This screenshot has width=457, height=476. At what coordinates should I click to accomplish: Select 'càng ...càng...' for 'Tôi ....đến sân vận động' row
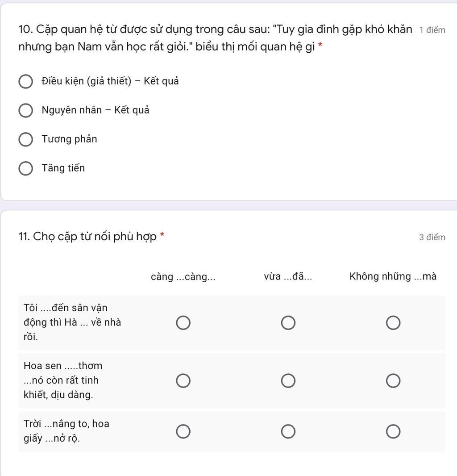183,322
